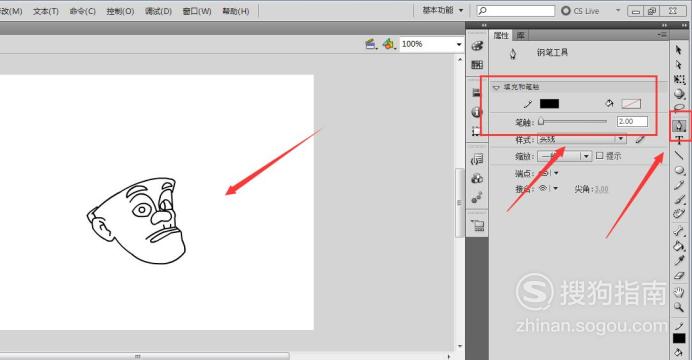Collapse the properties panel to icons

point(665,25)
